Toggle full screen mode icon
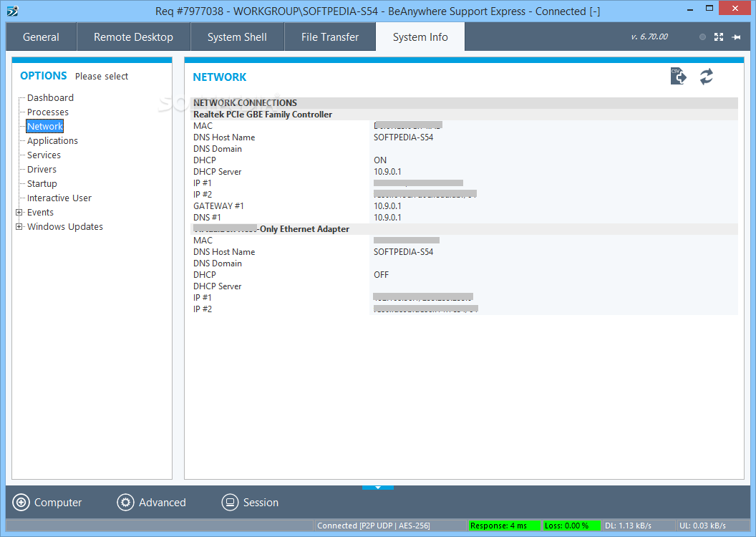The image size is (756, 537). pos(718,37)
